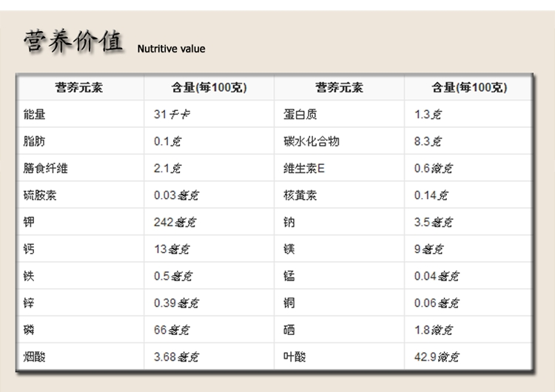Click the 0.14克 riboflavin value

point(431,195)
